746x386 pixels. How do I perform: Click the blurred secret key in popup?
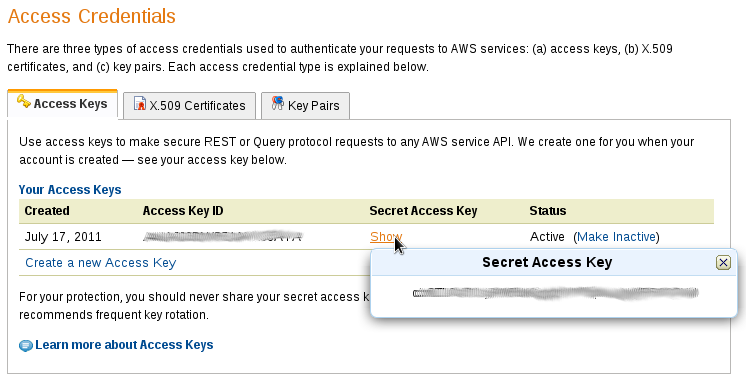coord(555,293)
